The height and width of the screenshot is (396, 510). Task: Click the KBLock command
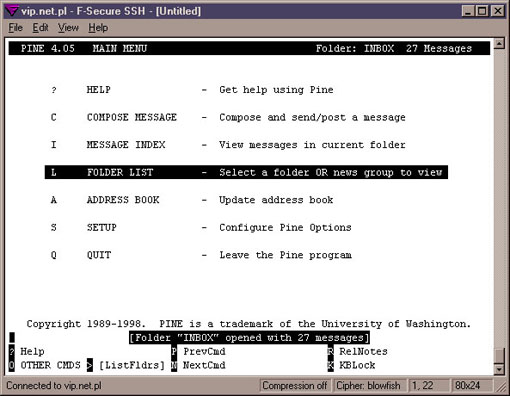point(357,365)
